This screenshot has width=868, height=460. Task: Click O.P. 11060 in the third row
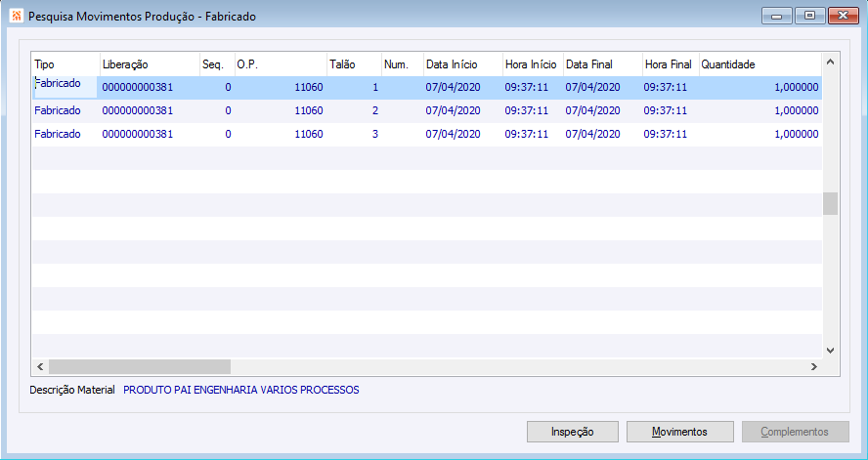(308, 134)
